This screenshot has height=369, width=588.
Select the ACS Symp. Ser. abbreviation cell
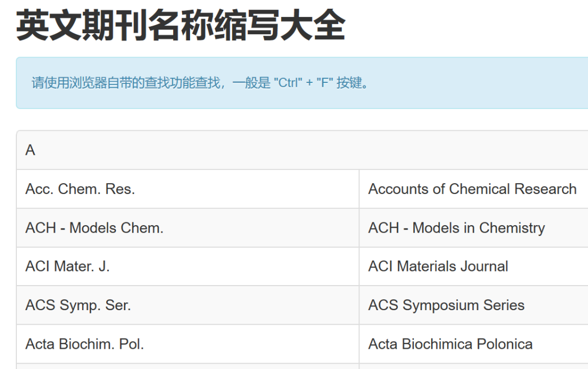point(78,305)
